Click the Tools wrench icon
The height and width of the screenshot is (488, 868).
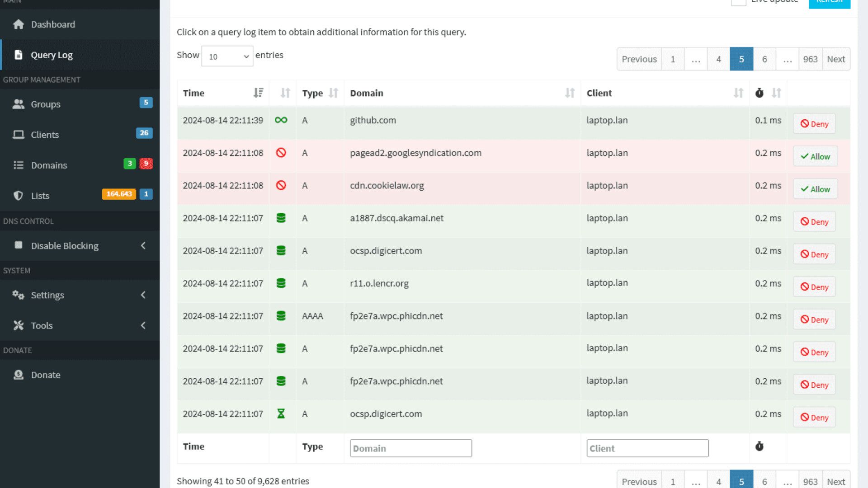pyautogui.click(x=19, y=325)
